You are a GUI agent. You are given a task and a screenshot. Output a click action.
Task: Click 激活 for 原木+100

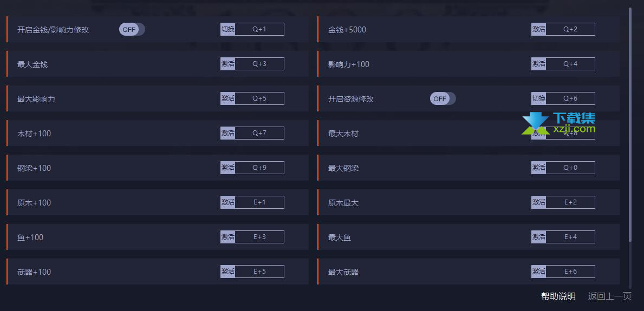(228, 202)
